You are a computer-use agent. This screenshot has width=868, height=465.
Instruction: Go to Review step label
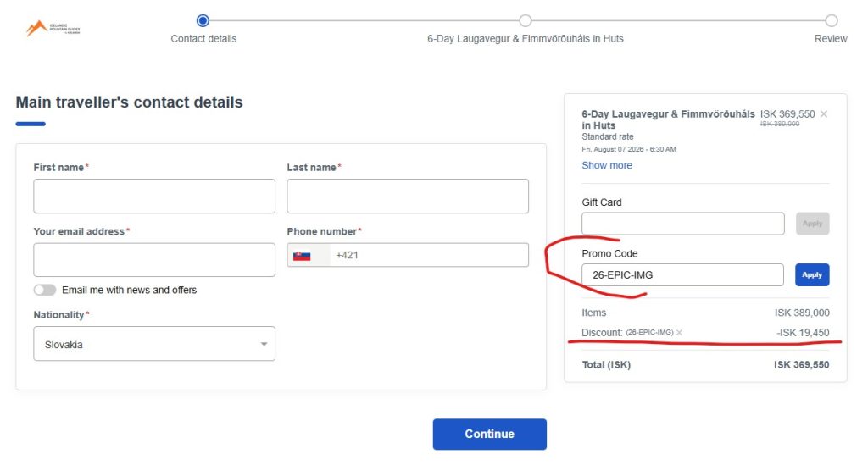tap(831, 39)
